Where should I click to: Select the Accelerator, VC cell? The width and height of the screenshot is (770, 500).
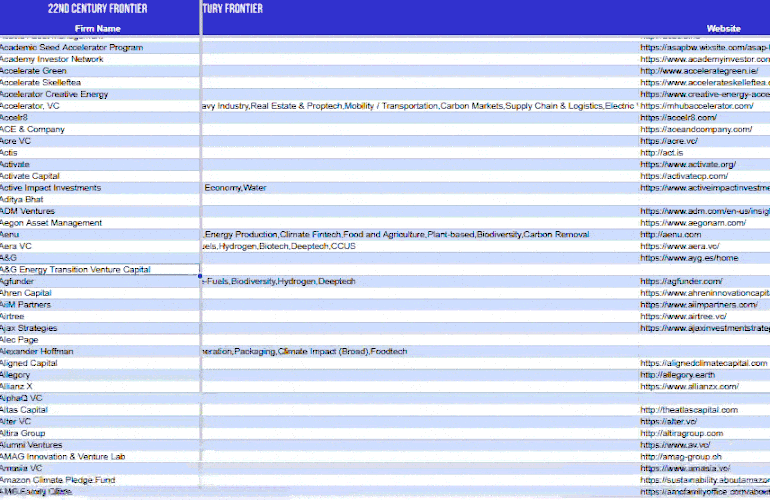tap(100, 106)
